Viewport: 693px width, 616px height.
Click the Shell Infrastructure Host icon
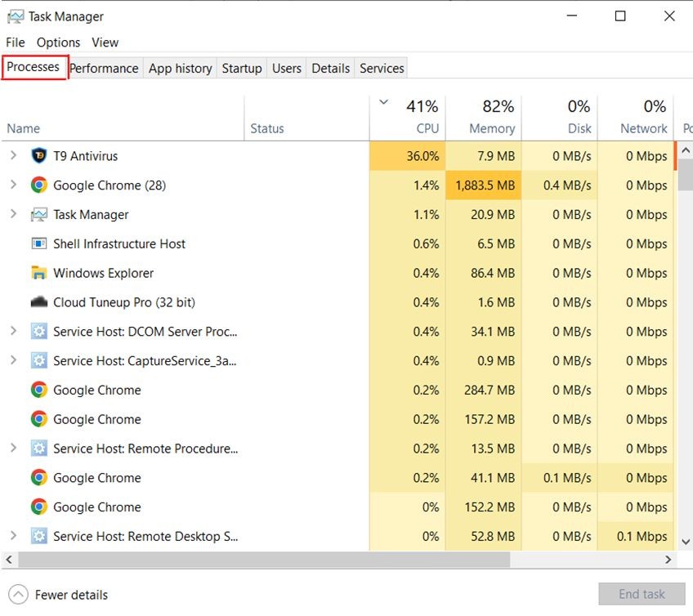point(38,243)
